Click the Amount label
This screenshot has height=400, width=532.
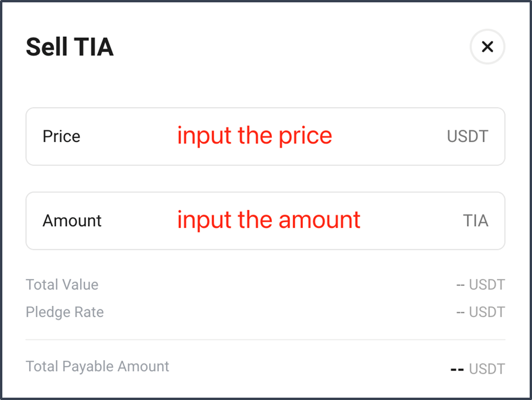pyautogui.click(x=72, y=221)
